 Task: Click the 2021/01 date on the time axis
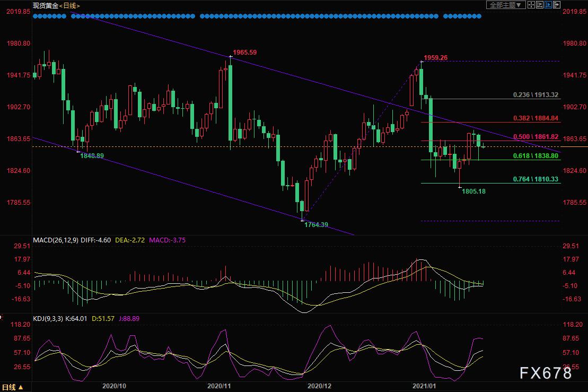(424, 386)
